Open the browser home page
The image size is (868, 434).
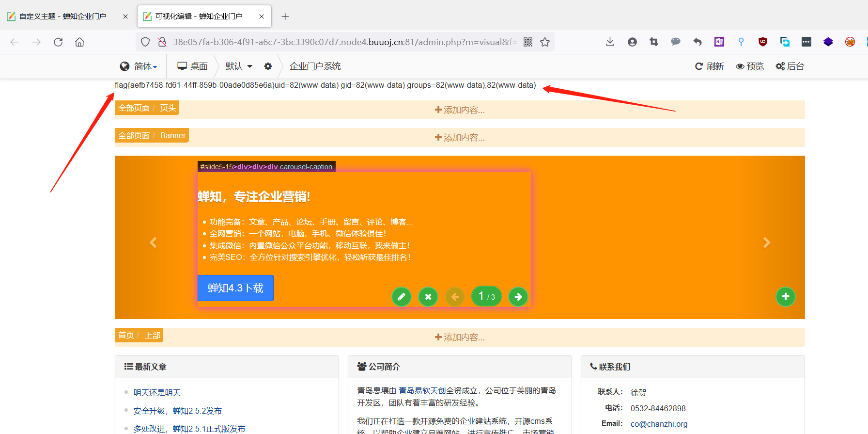(x=80, y=42)
